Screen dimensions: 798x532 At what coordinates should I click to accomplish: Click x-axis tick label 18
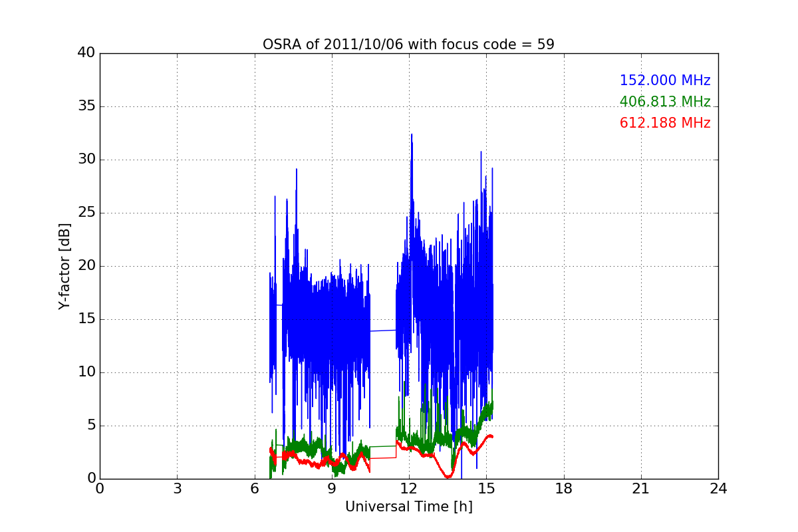coord(564,488)
